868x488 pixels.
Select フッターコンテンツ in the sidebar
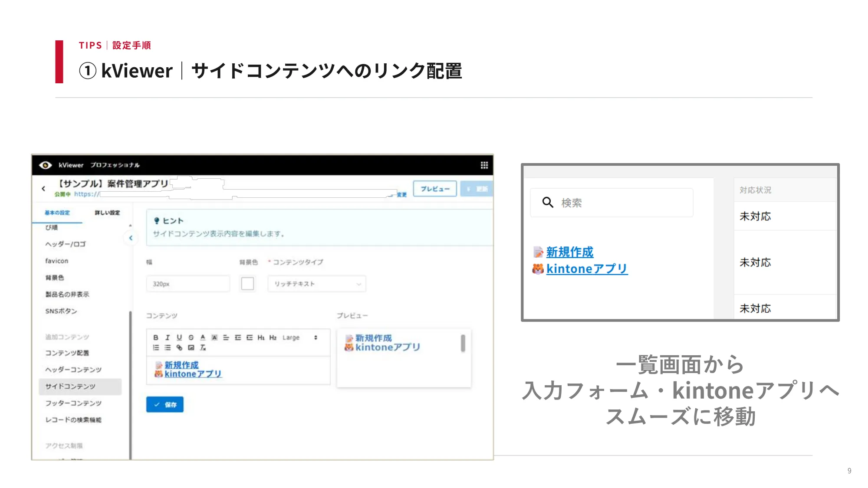73,403
